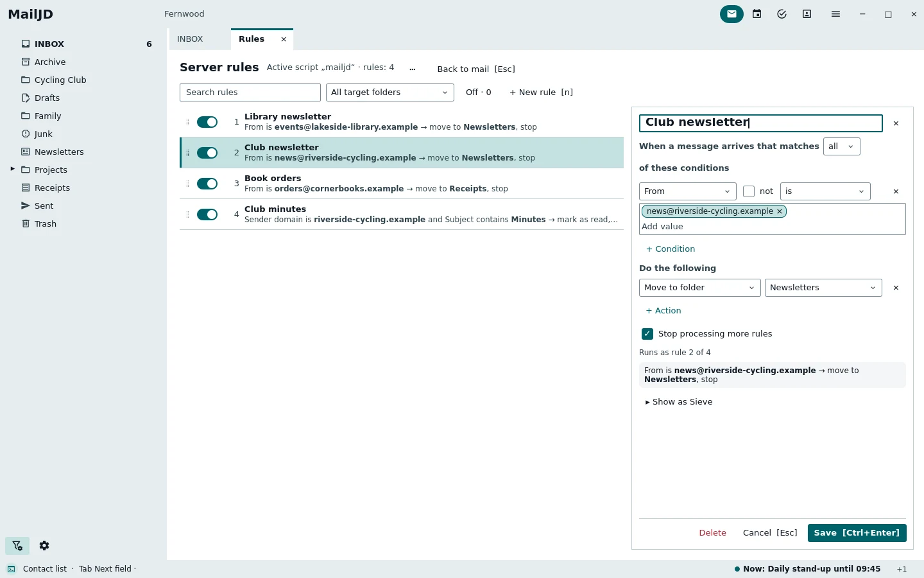The width and height of the screenshot is (924, 578).
Task: Click the terminal icon in status bar
Action: tap(12, 569)
